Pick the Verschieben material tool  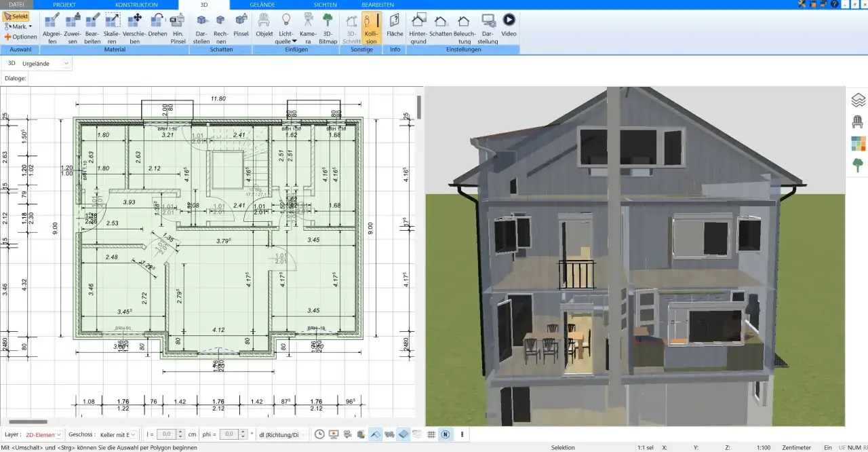pyautogui.click(x=134, y=28)
